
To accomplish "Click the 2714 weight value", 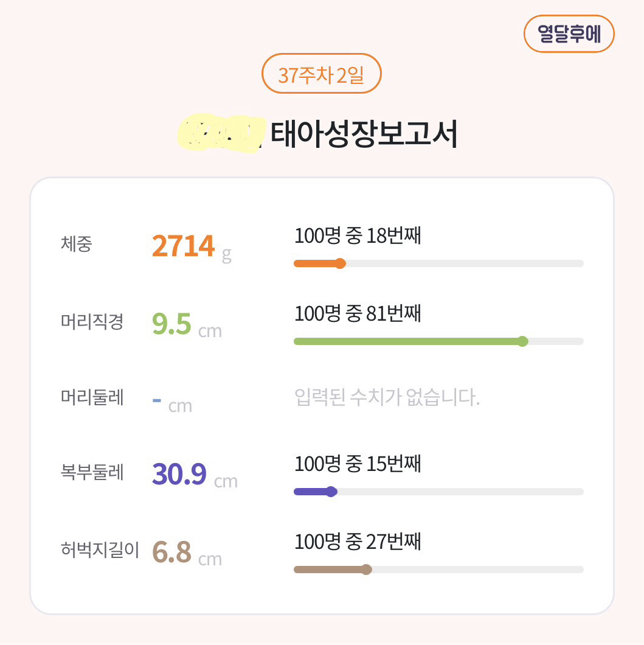I will click(x=183, y=246).
